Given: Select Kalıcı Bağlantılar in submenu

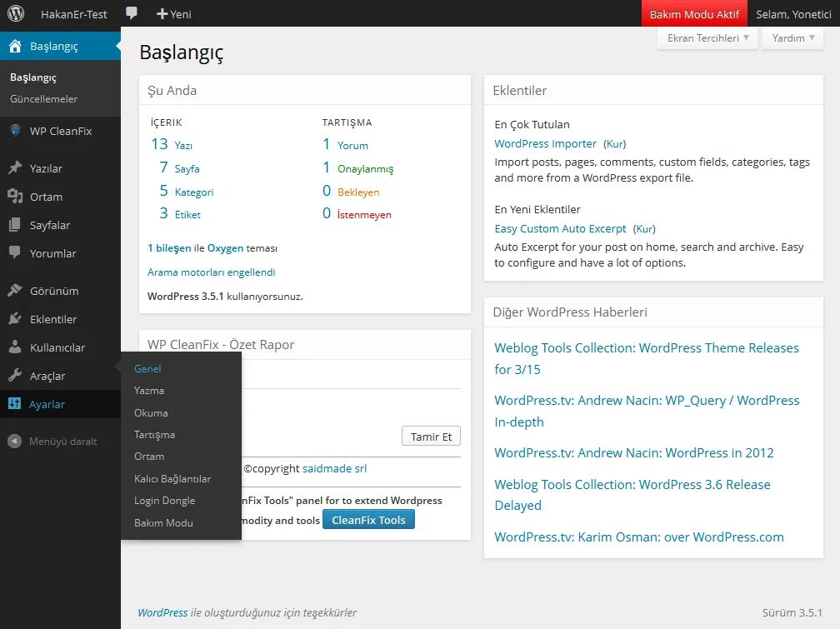Looking at the screenshot, I should [x=172, y=478].
